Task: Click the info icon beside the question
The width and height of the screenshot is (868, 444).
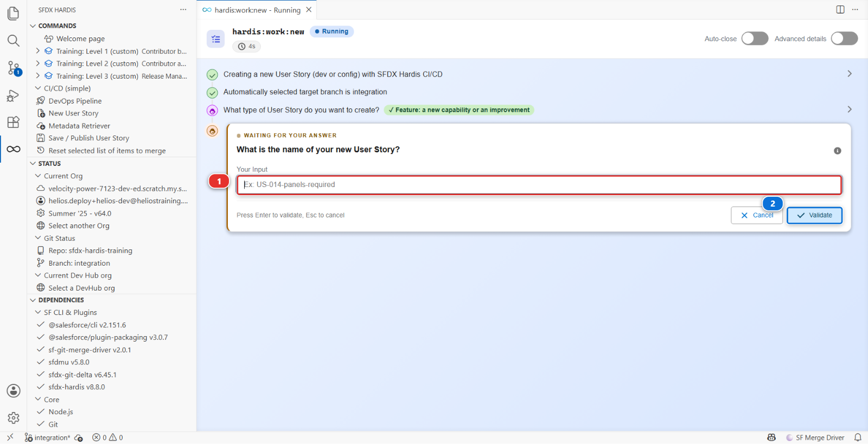Action: coord(838,151)
